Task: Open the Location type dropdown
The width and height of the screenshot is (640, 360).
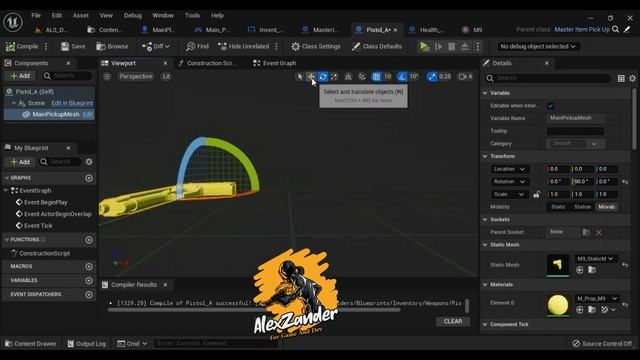Action: 509,169
